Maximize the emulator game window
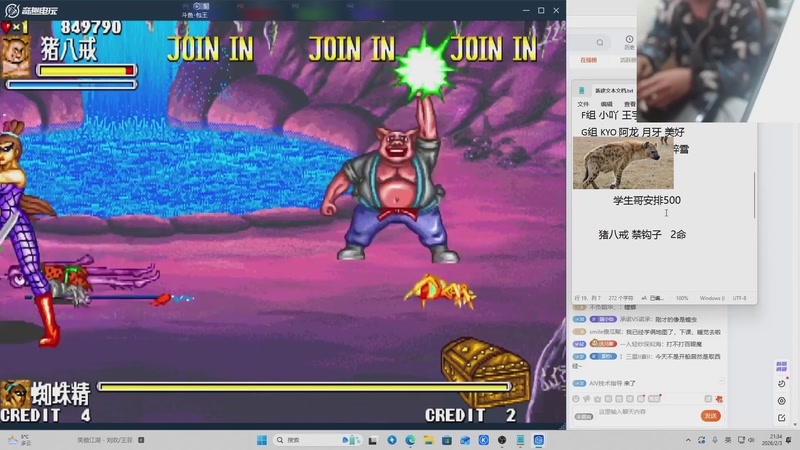 click(541, 10)
